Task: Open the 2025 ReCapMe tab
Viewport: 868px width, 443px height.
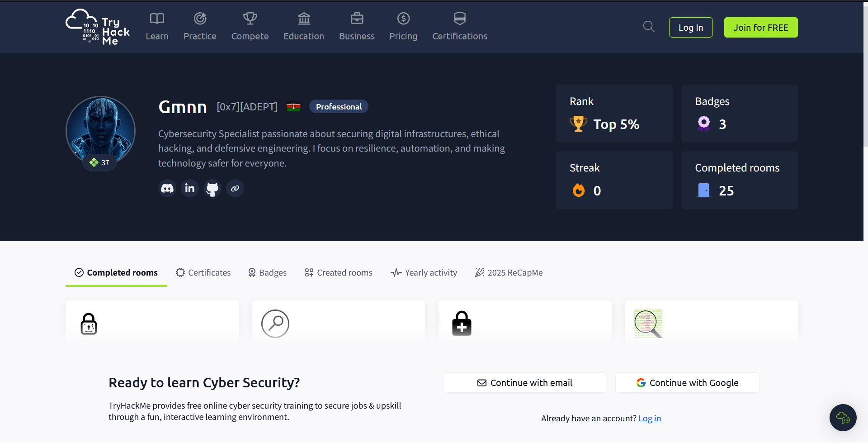Action: point(509,272)
